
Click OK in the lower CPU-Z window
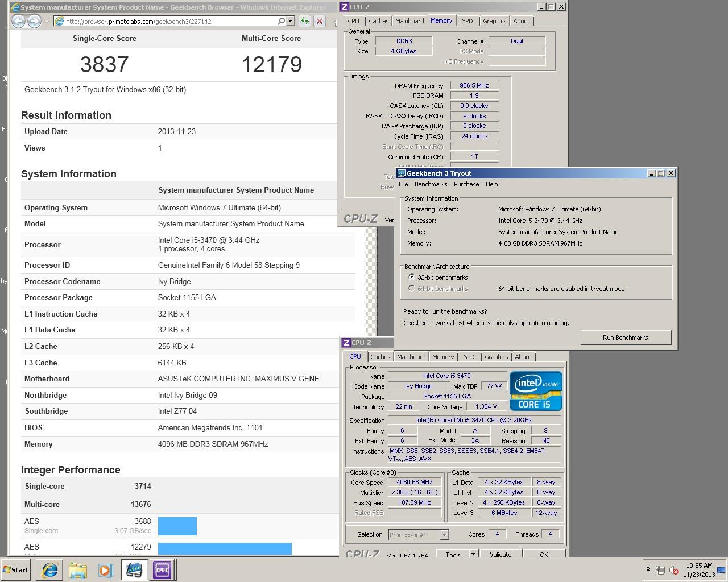544,554
